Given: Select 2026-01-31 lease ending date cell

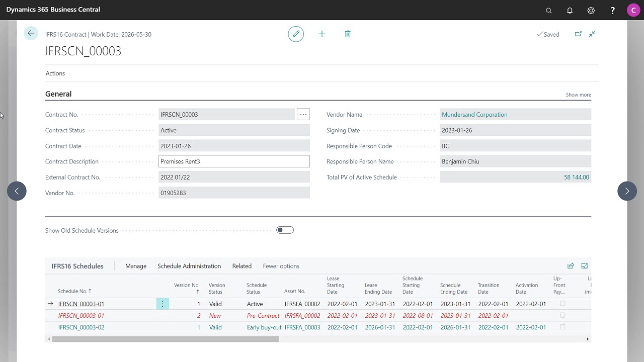Looking at the screenshot, I should (x=380, y=327).
